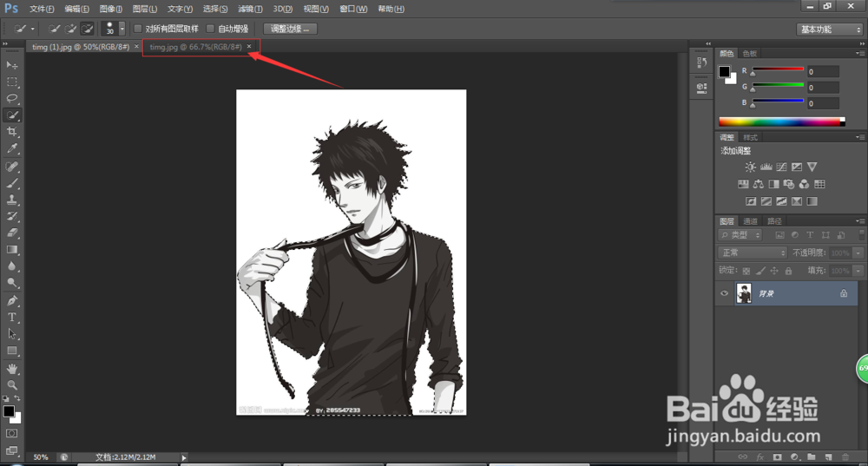
Task: Add a Brightness/Contrast adjustment
Action: pyautogui.click(x=750, y=167)
